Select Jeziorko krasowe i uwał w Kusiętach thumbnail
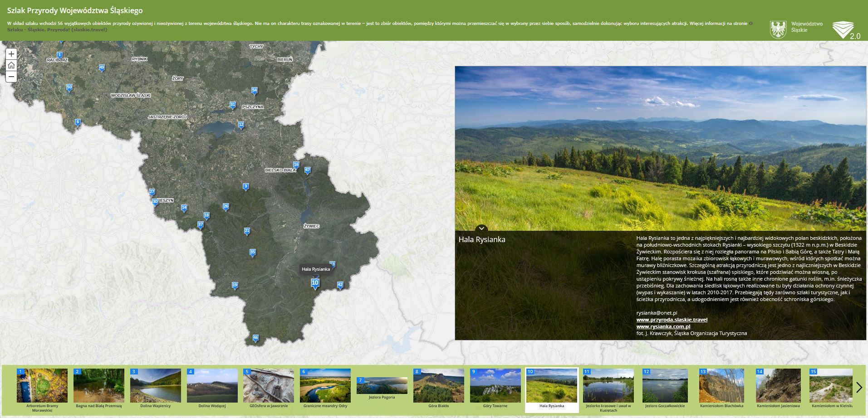 pyautogui.click(x=608, y=389)
